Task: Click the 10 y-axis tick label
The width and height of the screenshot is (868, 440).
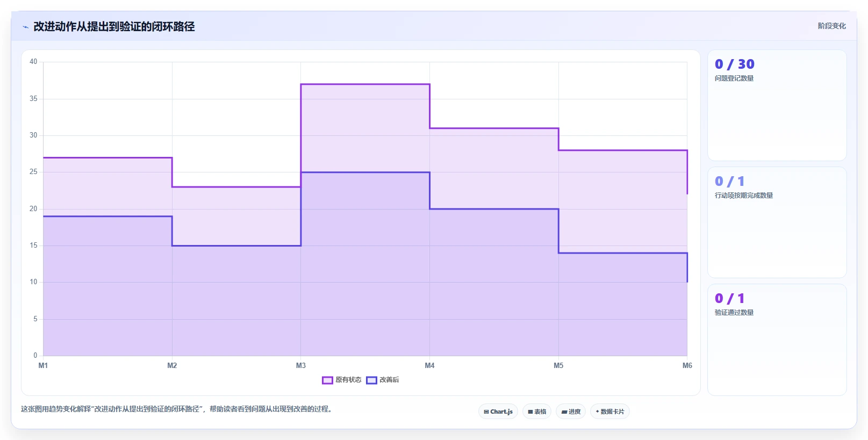Action: click(33, 282)
